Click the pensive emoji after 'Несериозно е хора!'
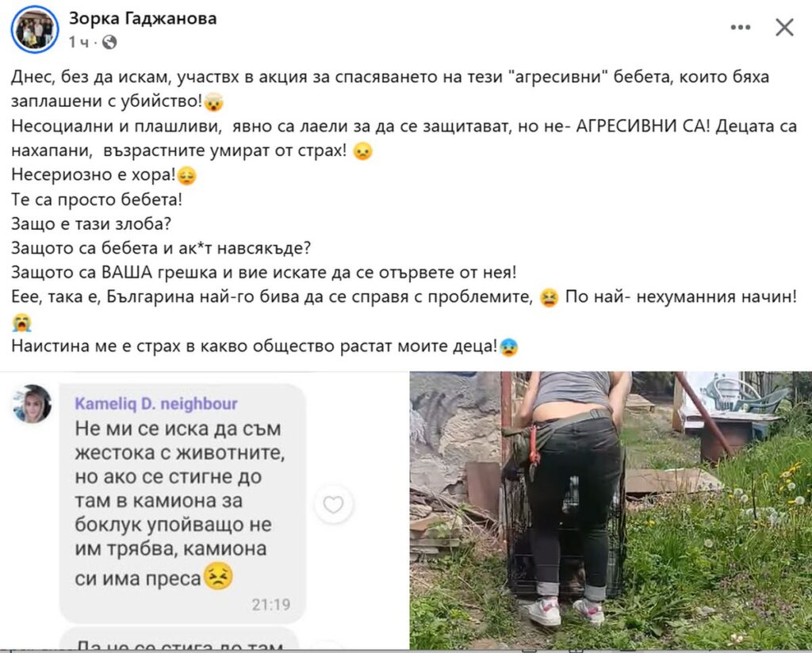This screenshot has width=812, height=653. coord(186,176)
